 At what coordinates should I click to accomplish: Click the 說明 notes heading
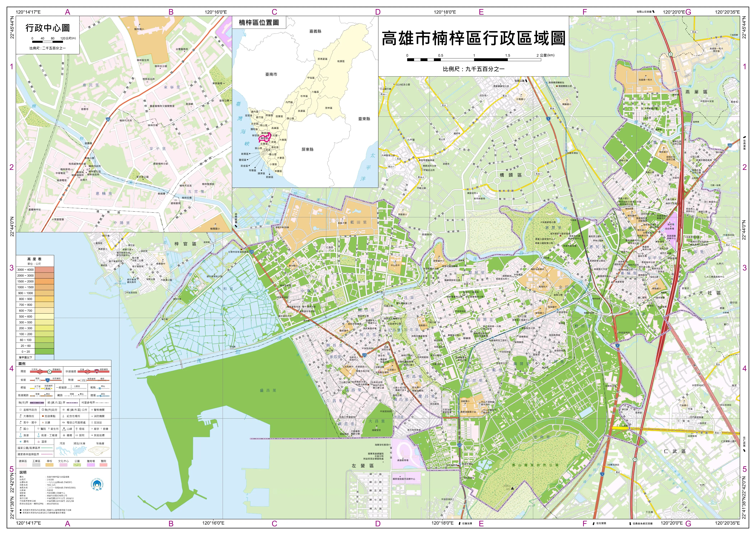pos(23,472)
